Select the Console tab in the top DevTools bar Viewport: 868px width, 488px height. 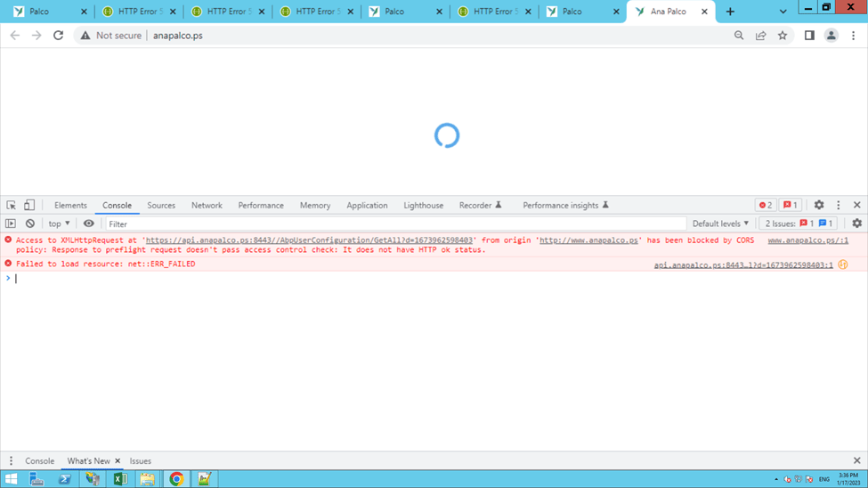[x=117, y=205]
